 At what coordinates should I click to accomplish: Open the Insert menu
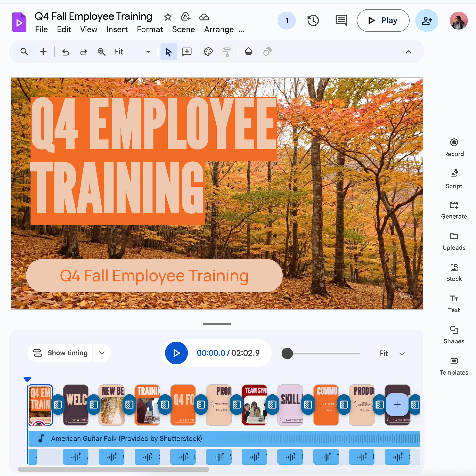click(x=117, y=30)
